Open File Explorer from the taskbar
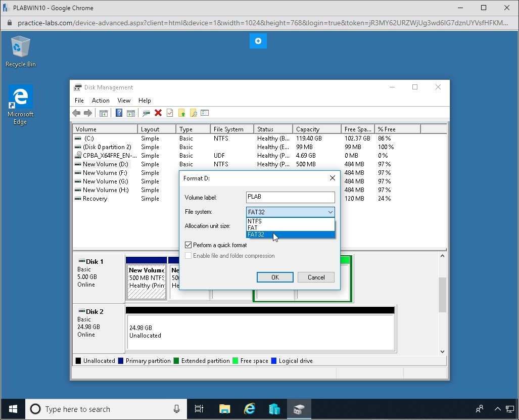This screenshot has width=519, height=420. click(225, 409)
